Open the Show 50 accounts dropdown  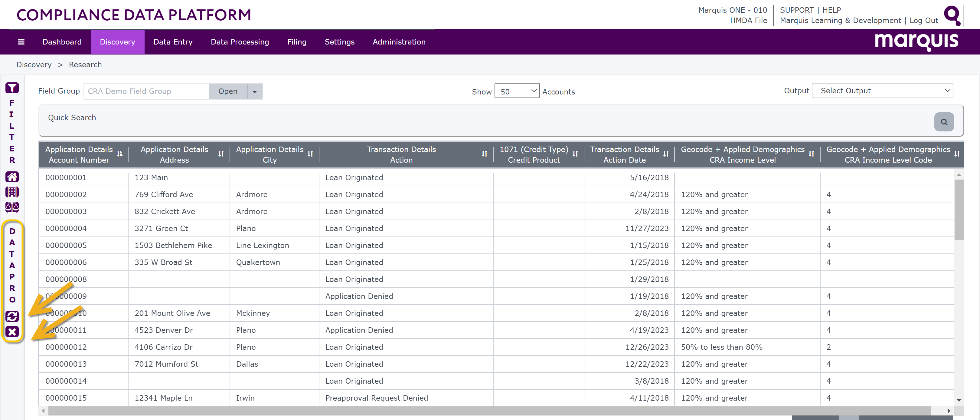click(x=517, y=91)
